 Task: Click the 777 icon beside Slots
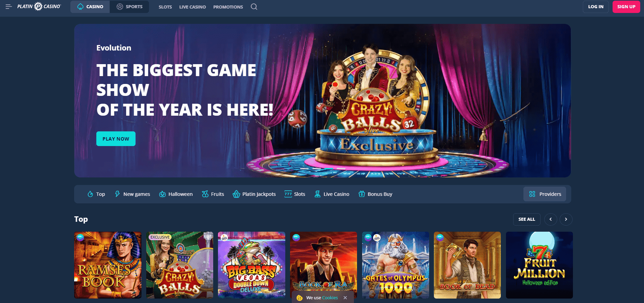coord(288,194)
